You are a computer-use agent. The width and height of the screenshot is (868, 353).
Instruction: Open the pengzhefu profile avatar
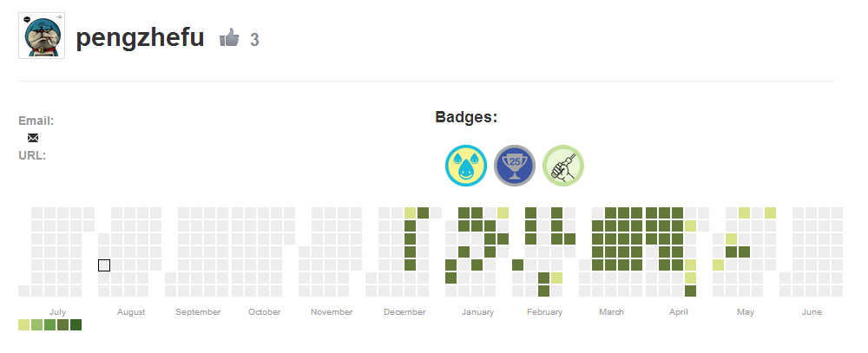pyautogui.click(x=42, y=36)
